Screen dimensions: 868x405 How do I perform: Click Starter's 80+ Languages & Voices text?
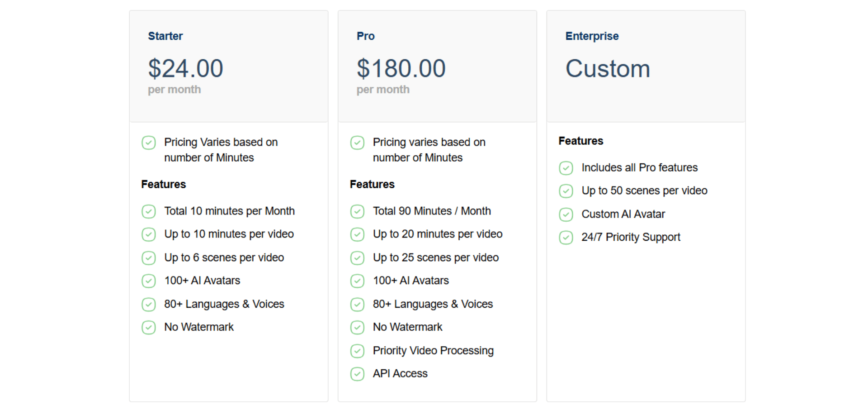[224, 304]
